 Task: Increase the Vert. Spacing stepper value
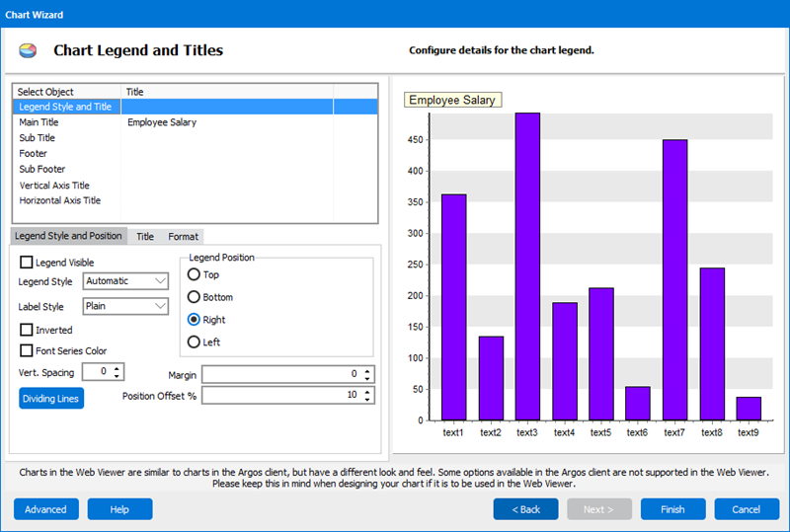(118, 368)
